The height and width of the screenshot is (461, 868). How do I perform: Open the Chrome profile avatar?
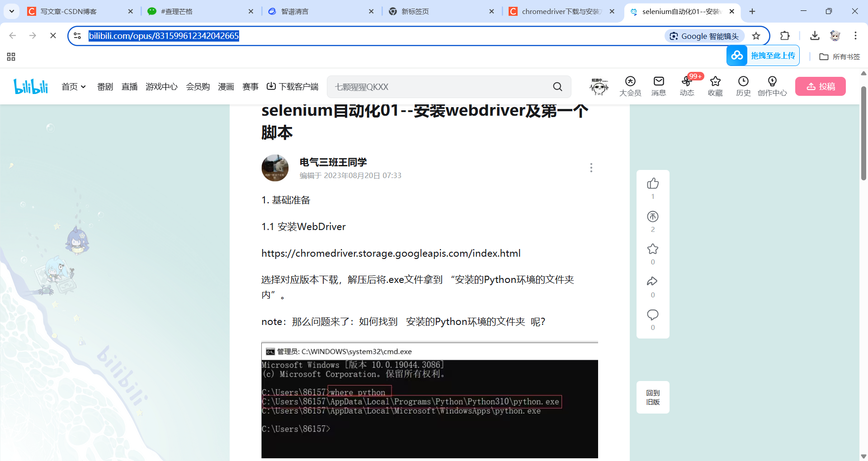835,36
